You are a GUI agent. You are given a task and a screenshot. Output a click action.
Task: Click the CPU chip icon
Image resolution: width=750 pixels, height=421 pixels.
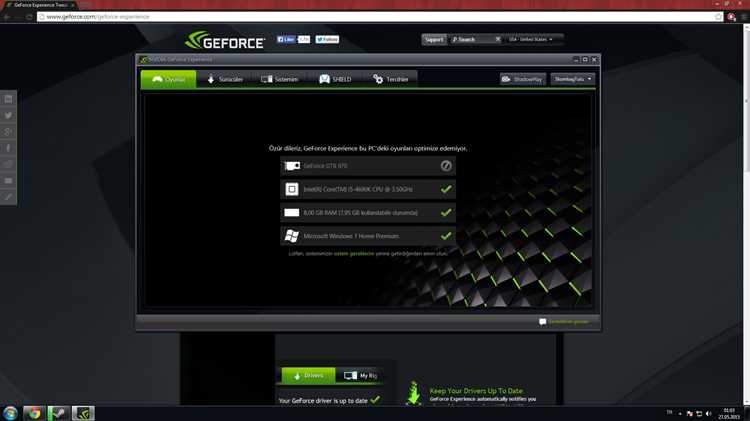292,189
